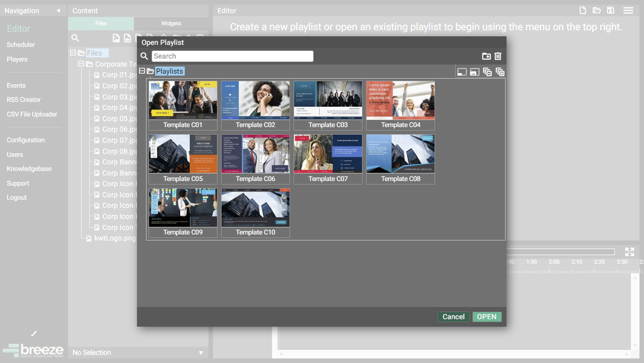Switch to the Widgets tab
The width and height of the screenshot is (644, 363).
click(171, 23)
